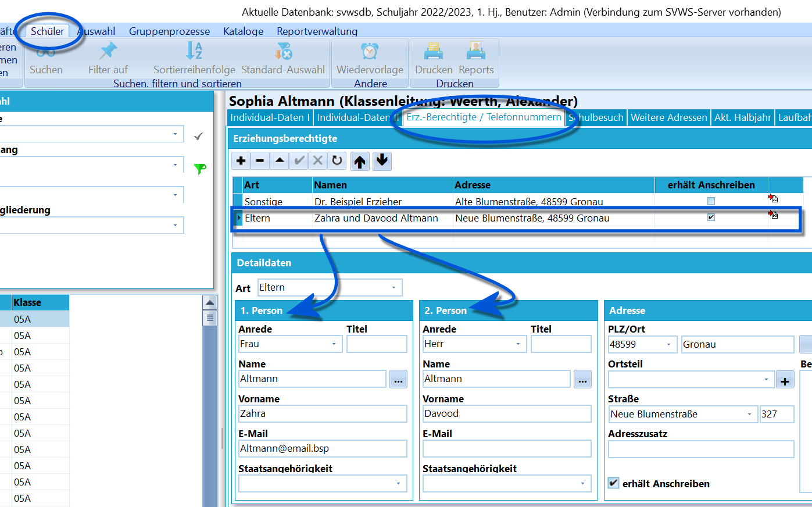Viewport: 812px width, 507px height.
Task: Move guardian entry down with arrow
Action: point(382,161)
